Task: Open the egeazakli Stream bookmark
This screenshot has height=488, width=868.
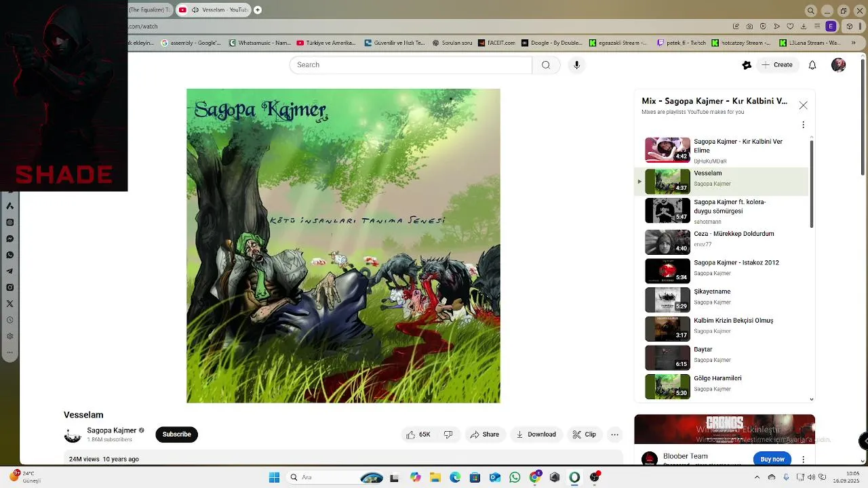Action: click(618, 43)
